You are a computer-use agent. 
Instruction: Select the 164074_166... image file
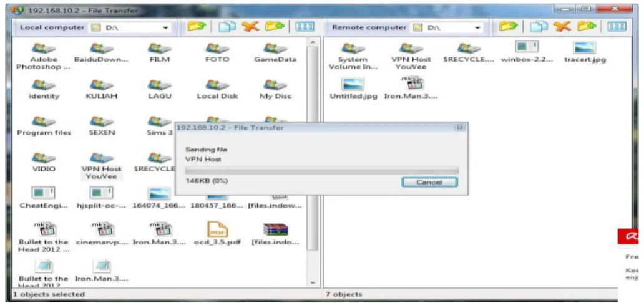(x=159, y=198)
